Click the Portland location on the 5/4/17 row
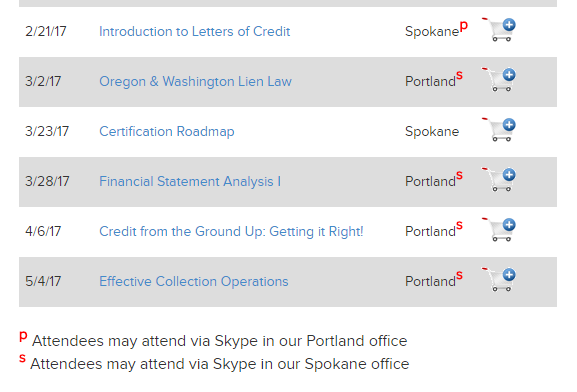Viewport: 577px width, 392px height. 431,282
